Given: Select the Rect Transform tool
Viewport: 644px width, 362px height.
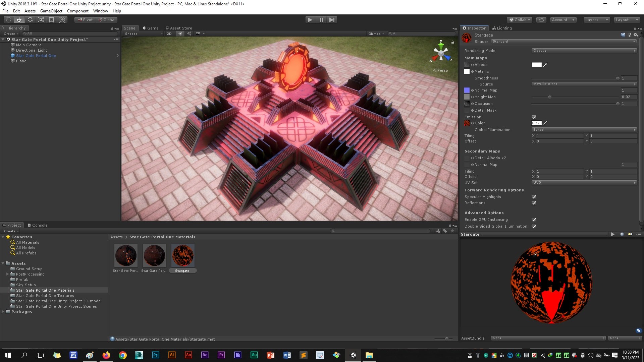Looking at the screenshot, I should click(x=51, y=20).
